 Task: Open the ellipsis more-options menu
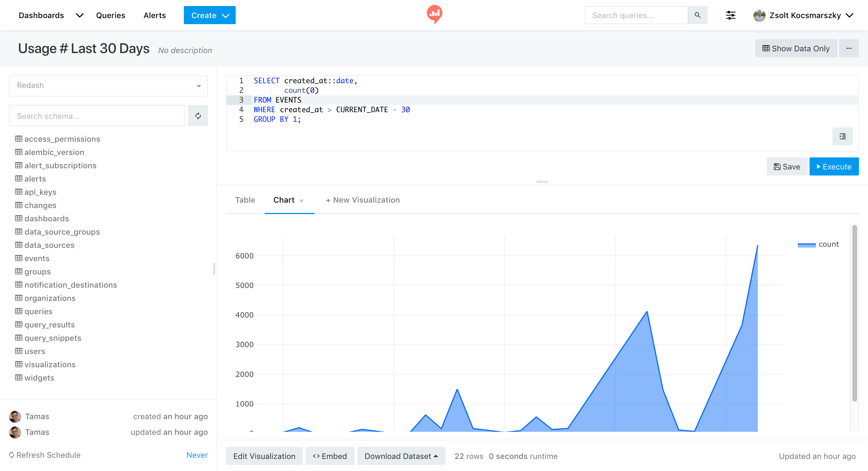(x=850, y=48)
